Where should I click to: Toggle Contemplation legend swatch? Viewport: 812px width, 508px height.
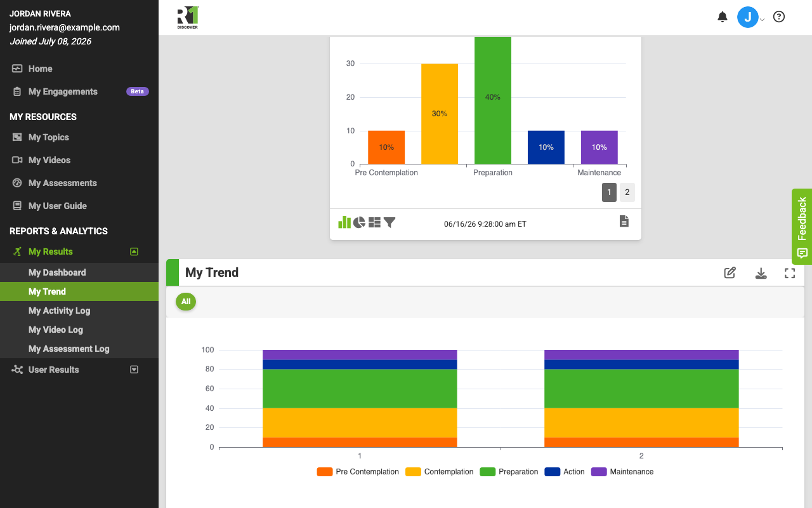click(x=413, y=472)
